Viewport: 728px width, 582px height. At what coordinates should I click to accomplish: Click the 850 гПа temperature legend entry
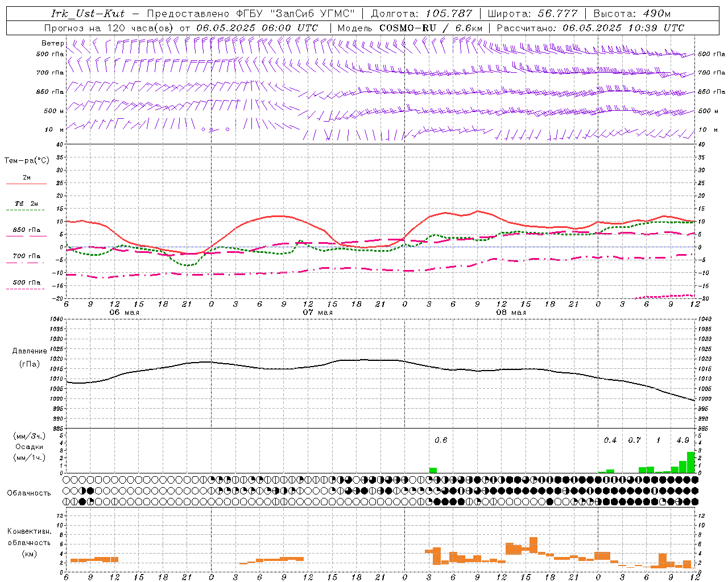pyautogui.click(x=27, y=230)
